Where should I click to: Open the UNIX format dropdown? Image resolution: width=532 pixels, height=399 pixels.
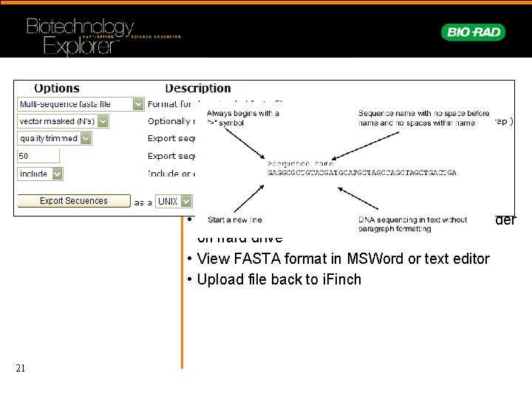tap(174, 201)
